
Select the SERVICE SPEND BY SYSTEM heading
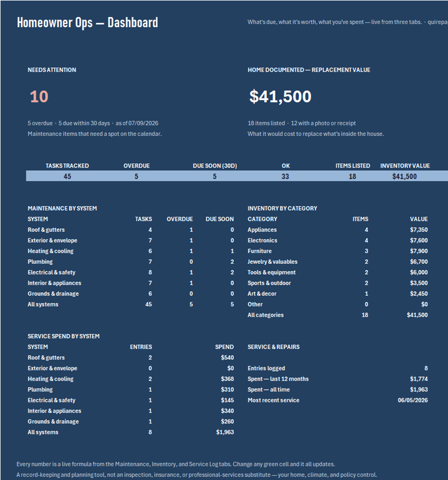63,336
